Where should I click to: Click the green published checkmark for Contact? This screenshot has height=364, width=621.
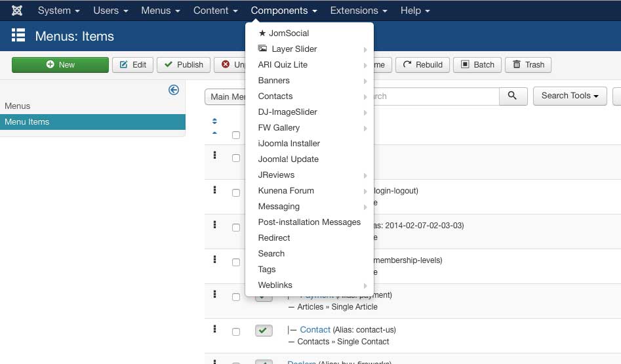click(264, 331)
